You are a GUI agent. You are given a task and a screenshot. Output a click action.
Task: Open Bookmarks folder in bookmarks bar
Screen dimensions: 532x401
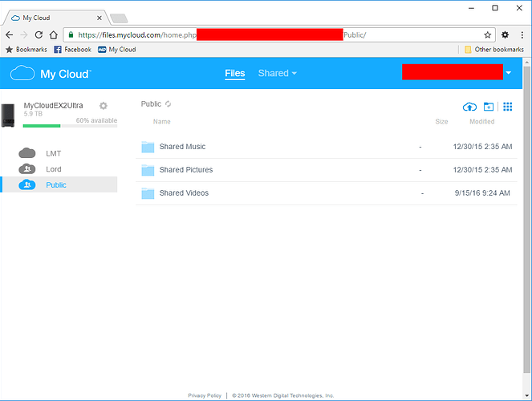[26, 50]
